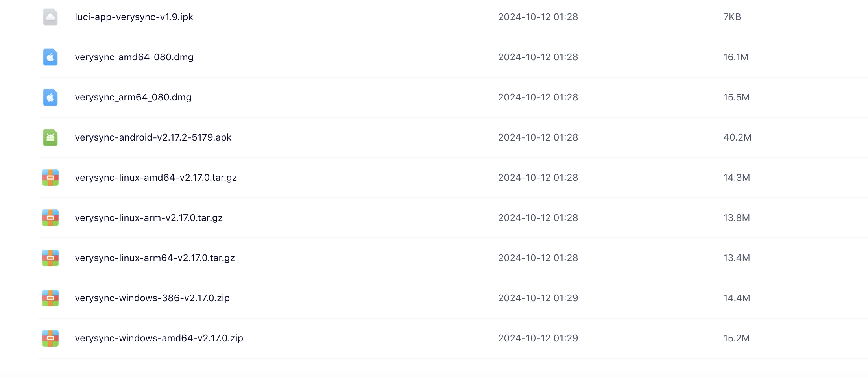Click archive icon for linux-arm-v2.17.0 tar.gz
Screen dimensions: 868x378
(x=50, y=218)
